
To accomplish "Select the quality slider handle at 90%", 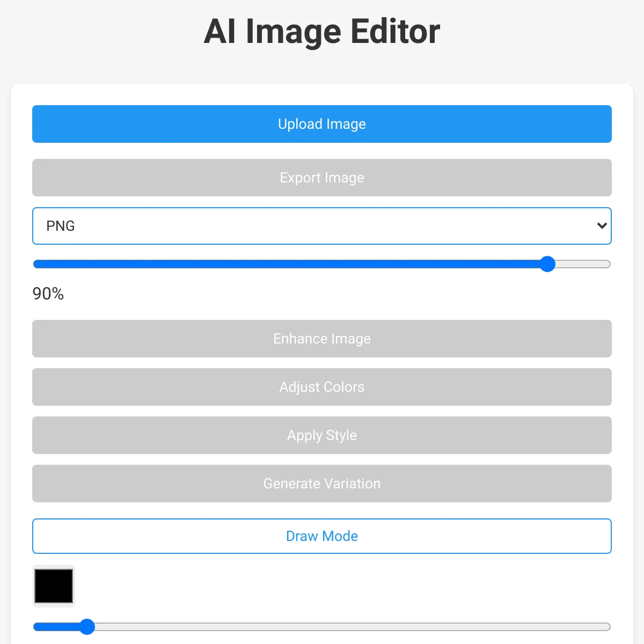I will [547, 264].
